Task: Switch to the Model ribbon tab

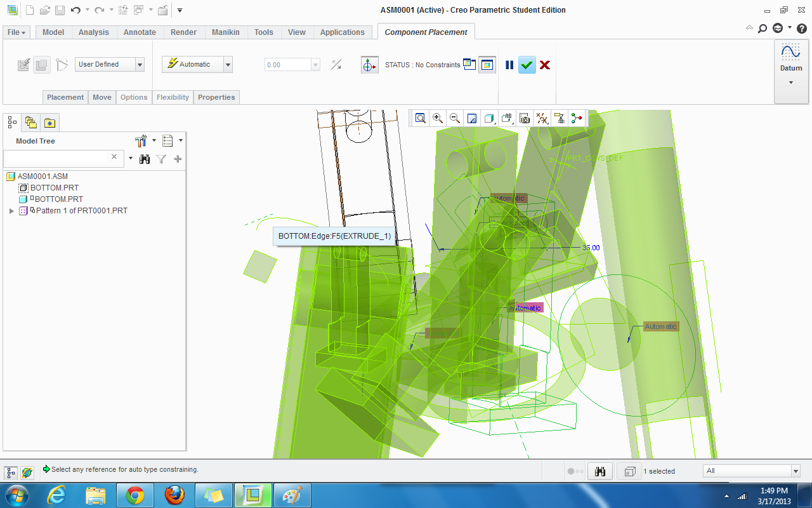Action: click(53, 32)
